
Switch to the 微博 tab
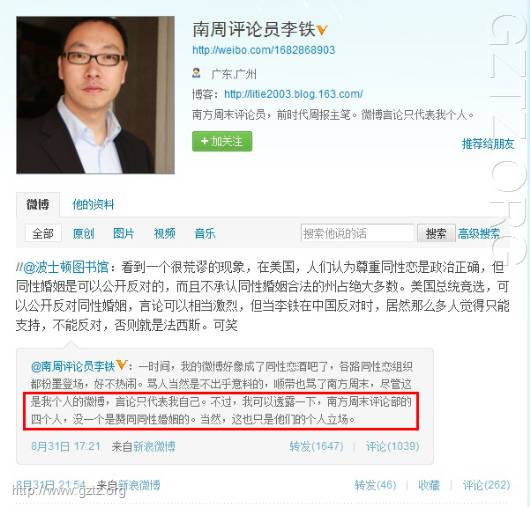[x=38, y=204]
